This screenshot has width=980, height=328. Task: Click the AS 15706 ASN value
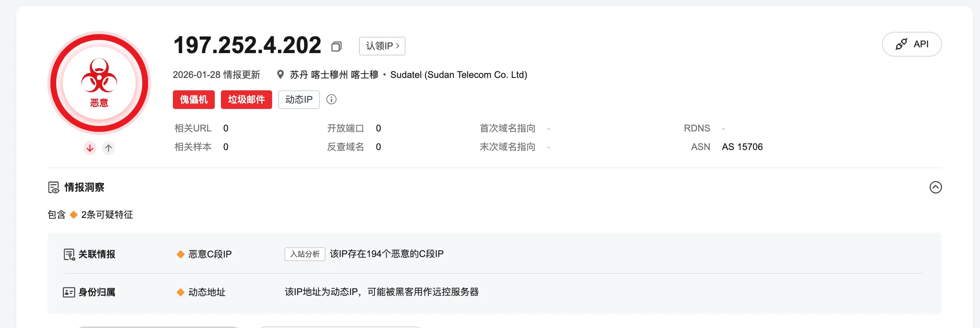(x=742, y=147)
